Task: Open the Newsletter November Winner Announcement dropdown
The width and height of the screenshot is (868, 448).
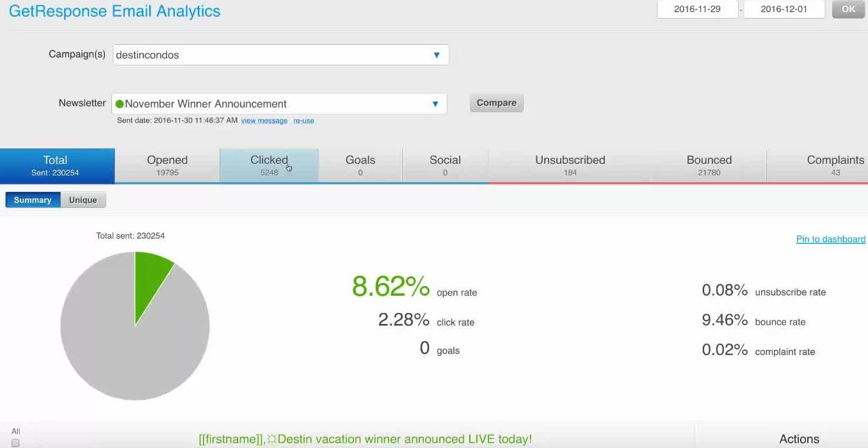Action: pyautogui.click(x=279, y=104)
